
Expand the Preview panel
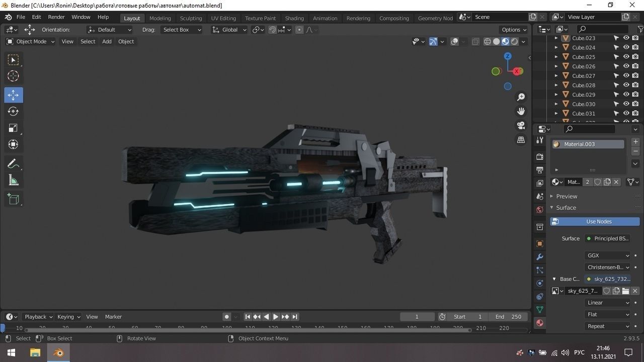click(x=567, y=196)
